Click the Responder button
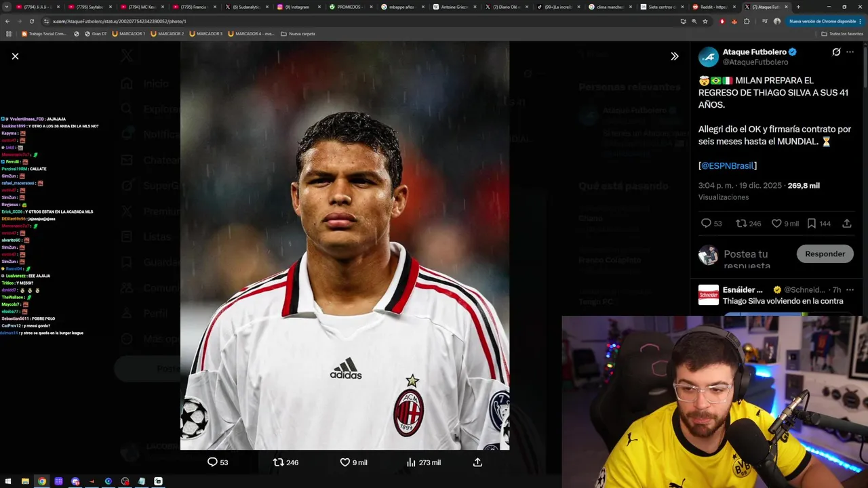Screen dimensions: 868x488 click(x=825, y=254)
